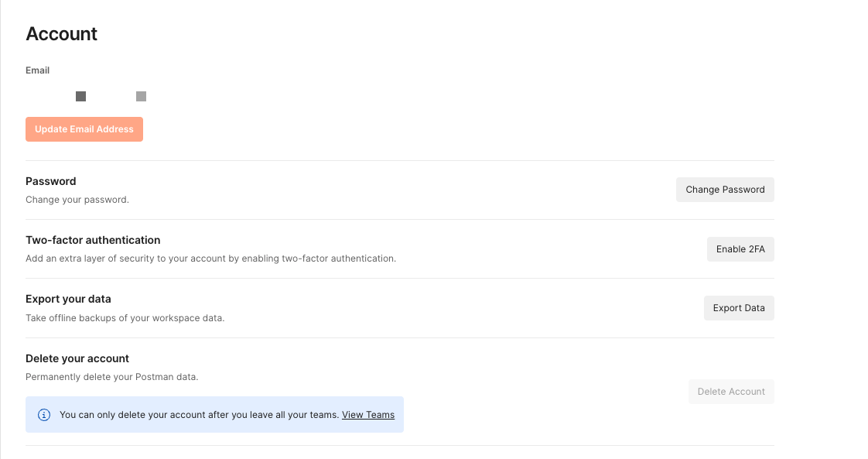Image resolution: width=868 pixels, height=459 pixels.
Task: Click the Delete Account button
Action: (731, 392)
